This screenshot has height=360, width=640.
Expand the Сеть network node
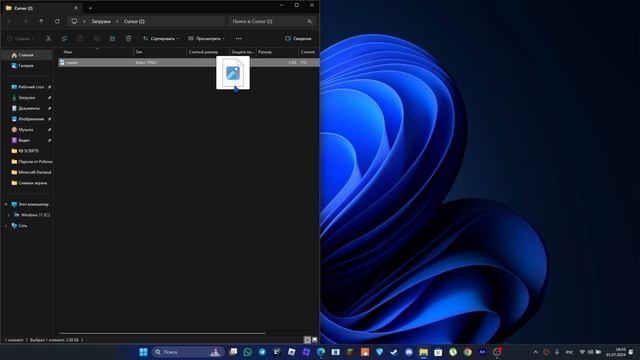[x=6, y=225]
